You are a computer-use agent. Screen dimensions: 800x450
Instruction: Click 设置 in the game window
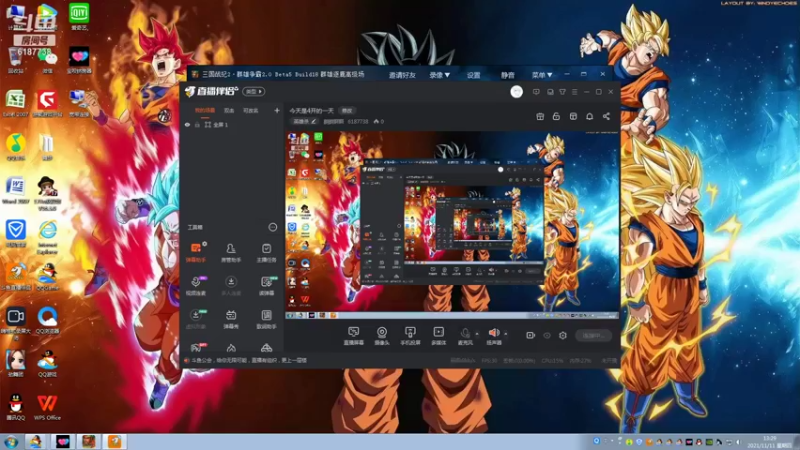(x=473, y=75)
